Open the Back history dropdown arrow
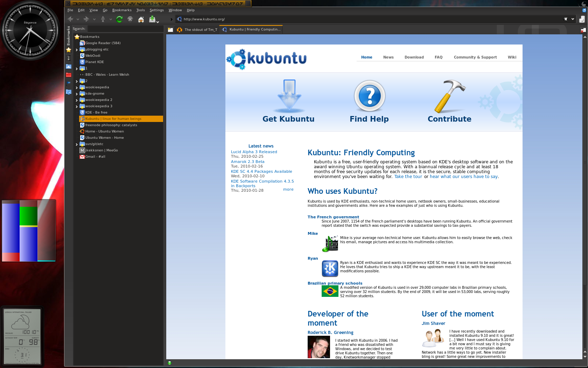Screen dimensions: 588x368 [x=78, y=20]
